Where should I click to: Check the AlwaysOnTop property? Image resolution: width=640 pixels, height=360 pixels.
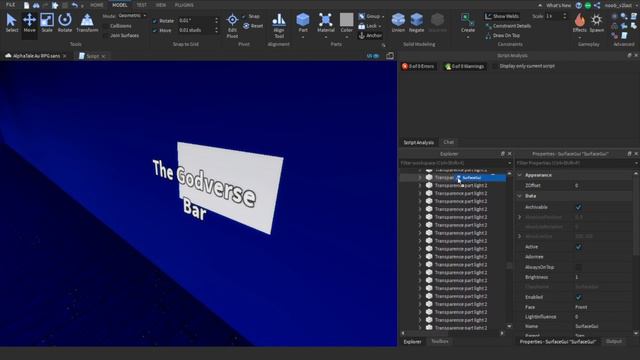[x=578, y=267]
